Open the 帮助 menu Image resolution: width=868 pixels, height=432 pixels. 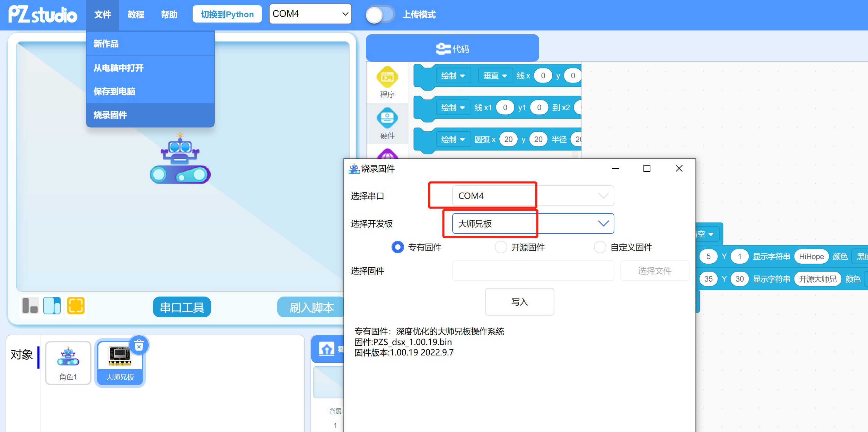pyautogui.click(x=169, y=15)
